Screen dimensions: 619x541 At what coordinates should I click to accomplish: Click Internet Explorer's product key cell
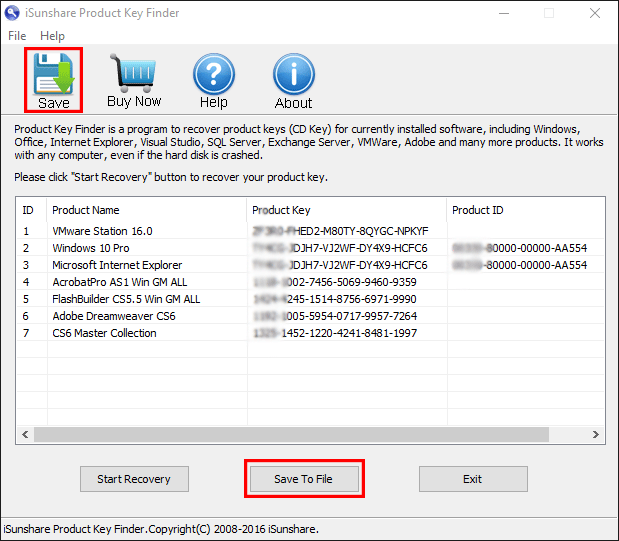point(340,265)
